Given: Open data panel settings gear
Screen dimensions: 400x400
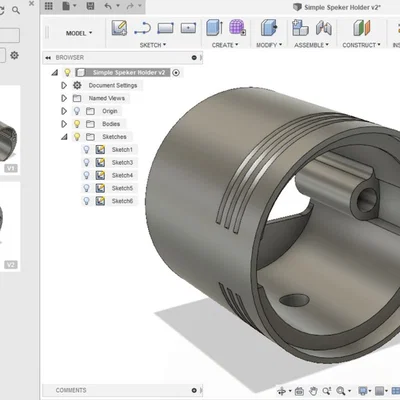Looking at the screenshot, I should click(x=14, y=55).
